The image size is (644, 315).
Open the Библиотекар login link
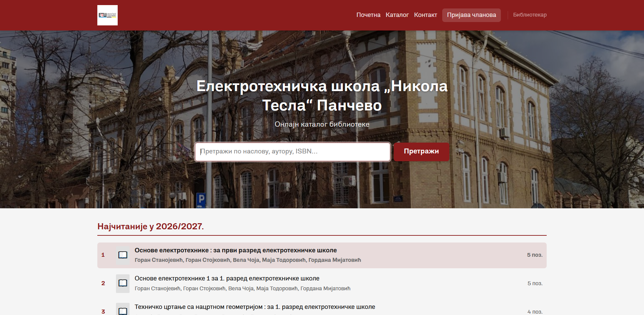[x=530, y=15]
